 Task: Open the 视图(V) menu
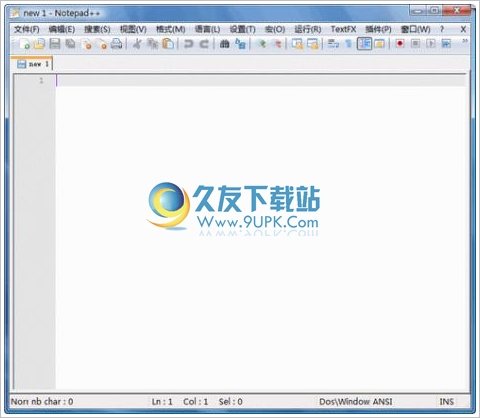[133, 29]
